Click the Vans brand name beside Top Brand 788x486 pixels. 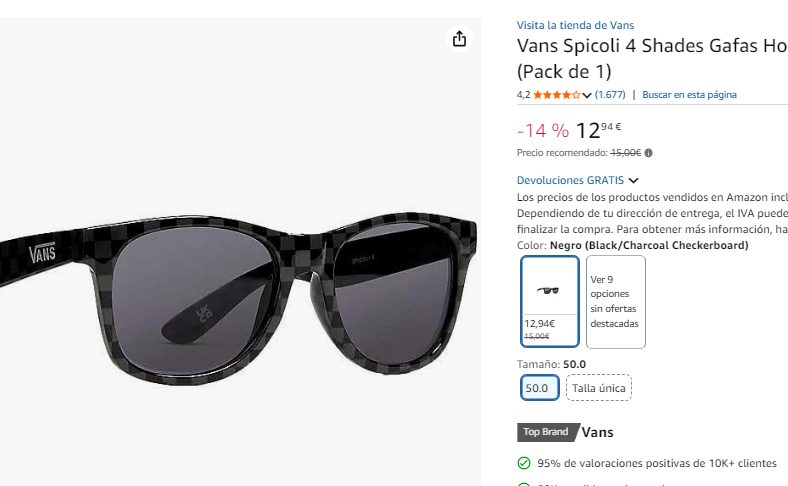click(x=597, y=433)
